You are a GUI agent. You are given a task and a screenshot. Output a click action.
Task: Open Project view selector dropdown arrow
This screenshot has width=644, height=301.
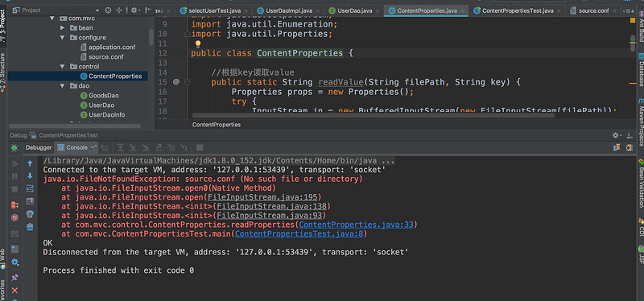[x=97, y=10]
